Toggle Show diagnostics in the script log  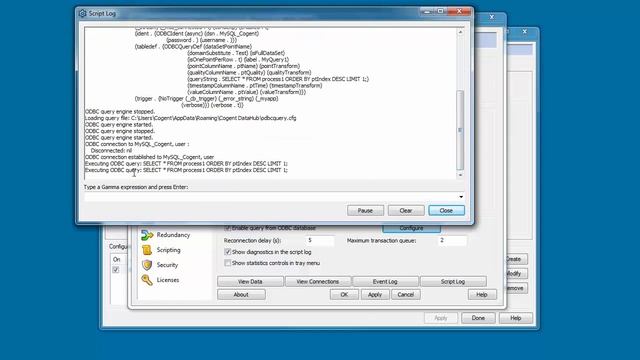tap(228, 252)
